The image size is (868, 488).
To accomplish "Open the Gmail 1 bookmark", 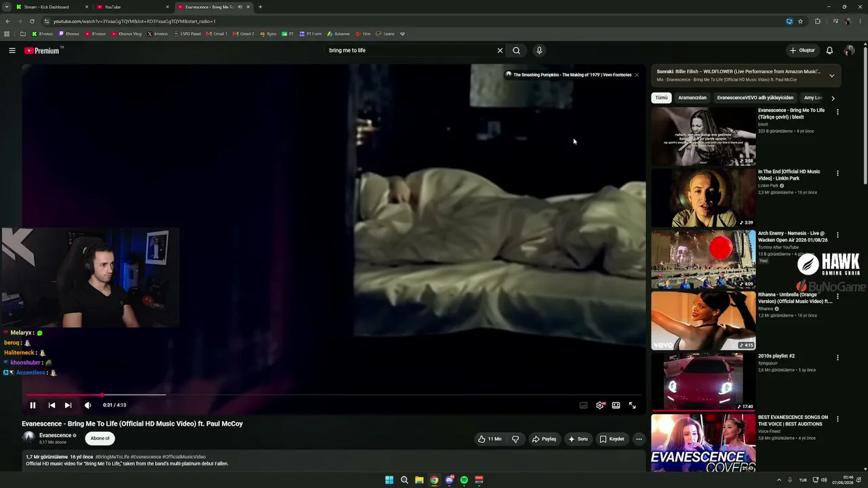I will coord(218,34).
